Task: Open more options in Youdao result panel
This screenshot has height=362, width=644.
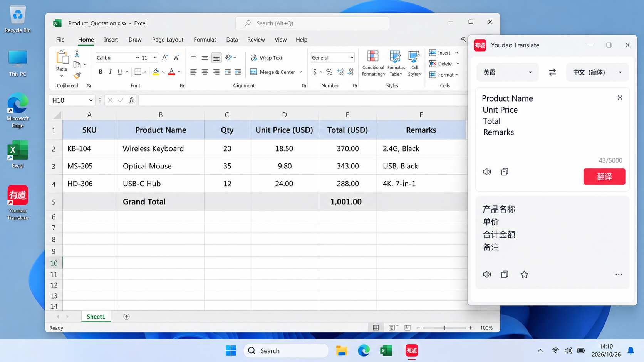Action: pos(619,274)
